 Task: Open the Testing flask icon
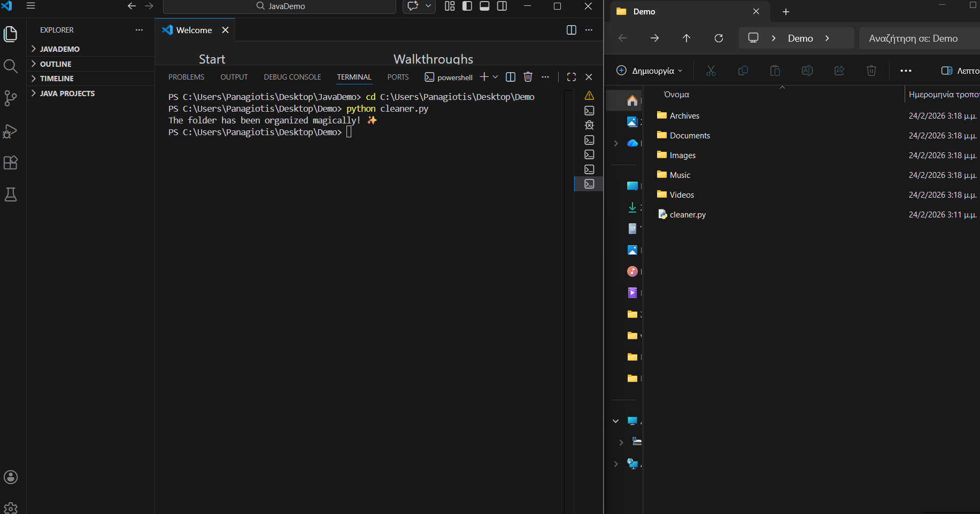[11, 194]
